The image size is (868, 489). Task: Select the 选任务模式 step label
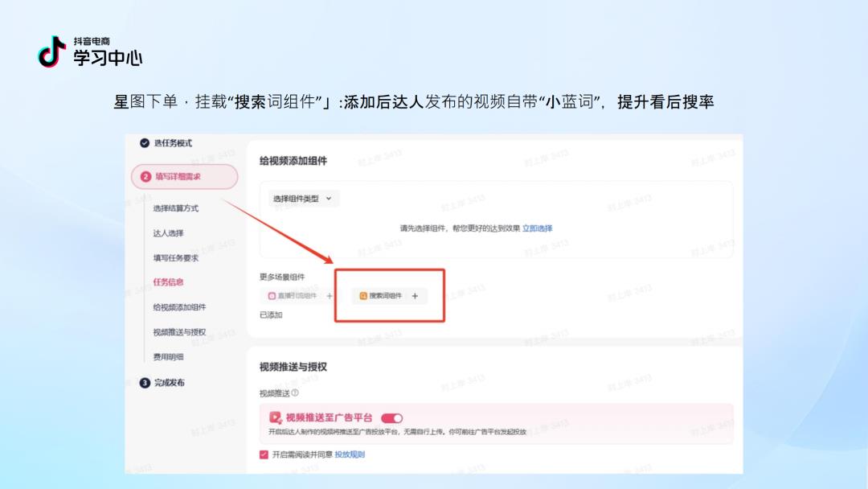174,143
